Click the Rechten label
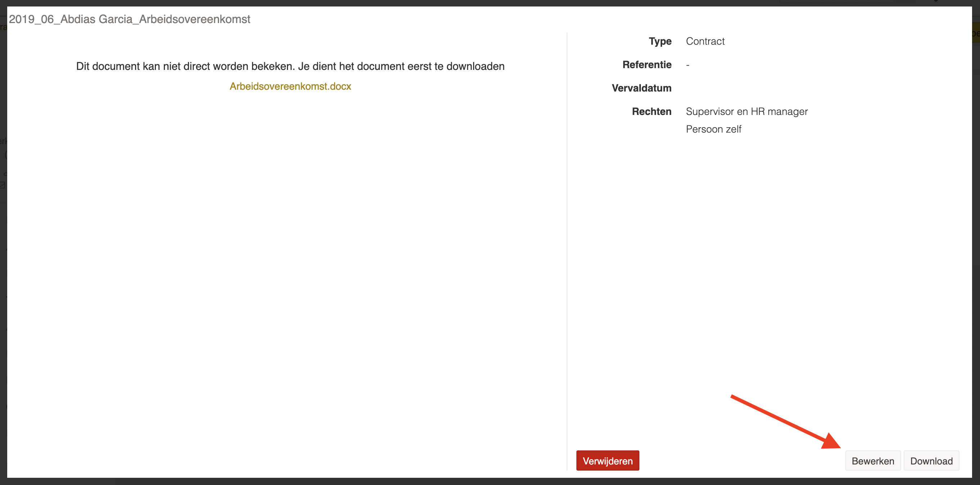This screenshot has height=485, width=980. point(652,112)
